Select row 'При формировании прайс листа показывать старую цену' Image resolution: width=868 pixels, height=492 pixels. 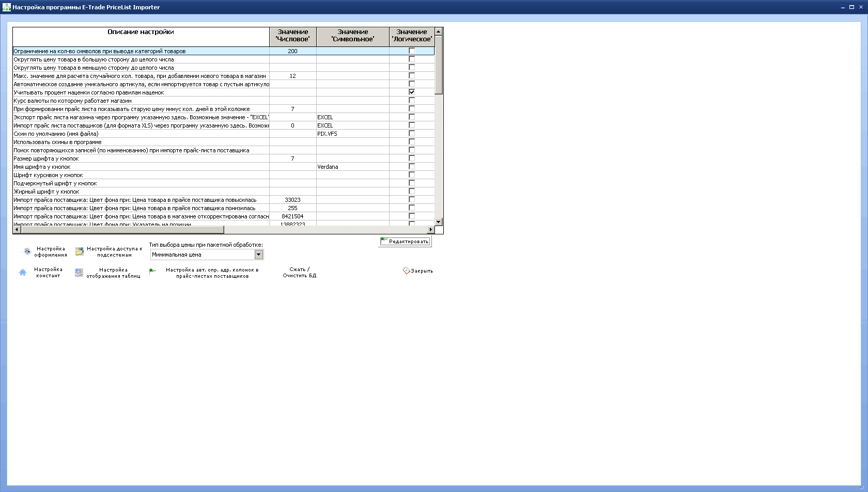pyautogui.click(x=224, y=109)
